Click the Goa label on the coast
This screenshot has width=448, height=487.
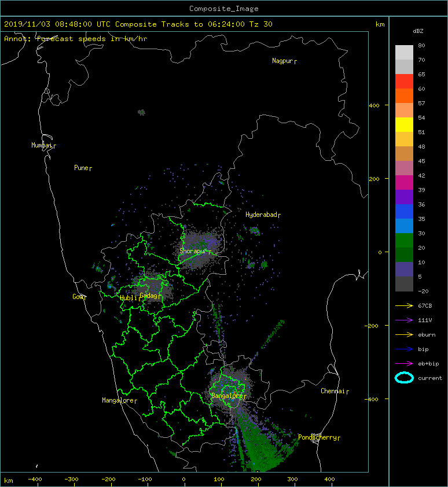click(79, 297)
